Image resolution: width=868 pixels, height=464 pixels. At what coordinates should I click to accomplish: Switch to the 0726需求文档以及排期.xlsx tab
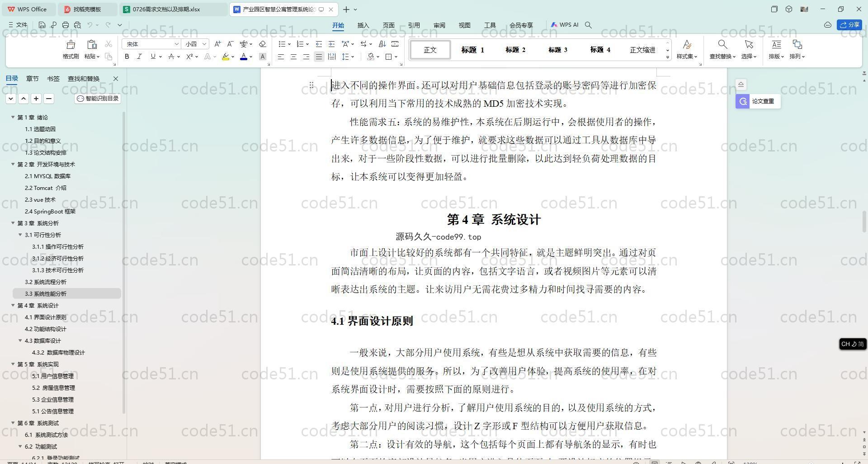click(174, 9)
